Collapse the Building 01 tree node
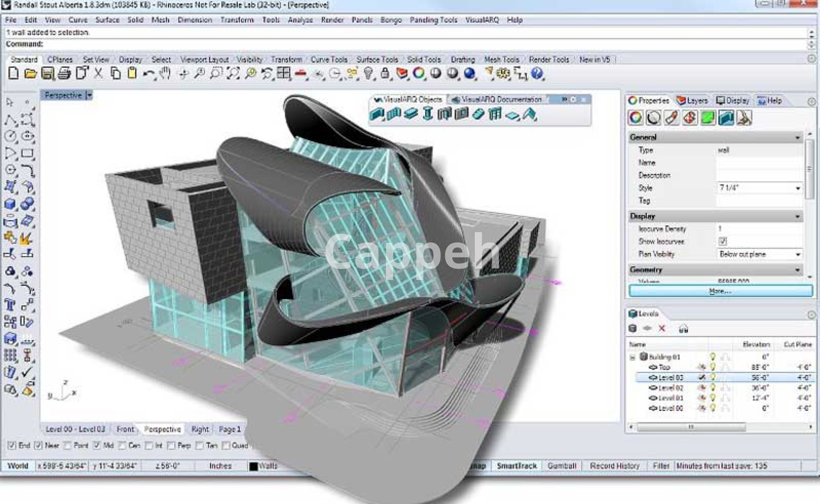820x504 pixels. click(633, 357)
